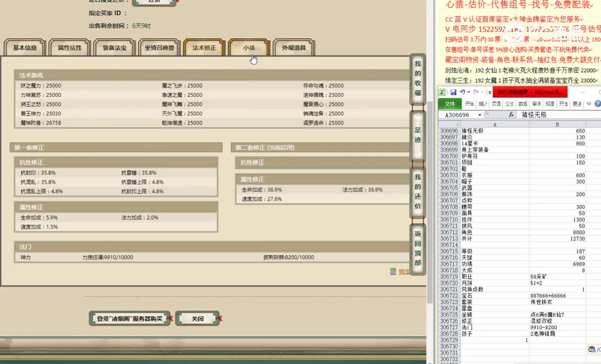Click the Save icon in Excel's Quick Access toolbar
The width and height of the screenshot is (601, 364).
coord(454,92)
